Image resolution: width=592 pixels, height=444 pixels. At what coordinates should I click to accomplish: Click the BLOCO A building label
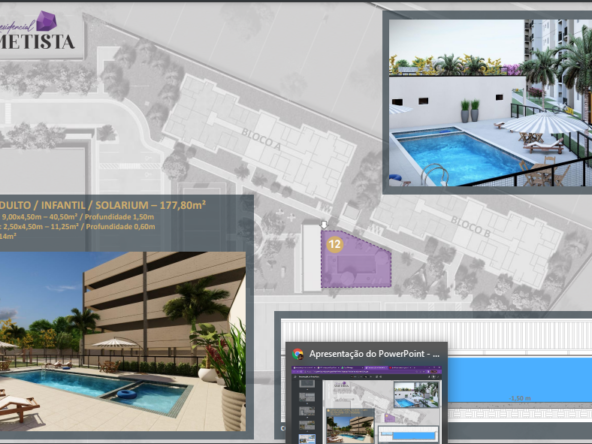(x=261, y=139)
